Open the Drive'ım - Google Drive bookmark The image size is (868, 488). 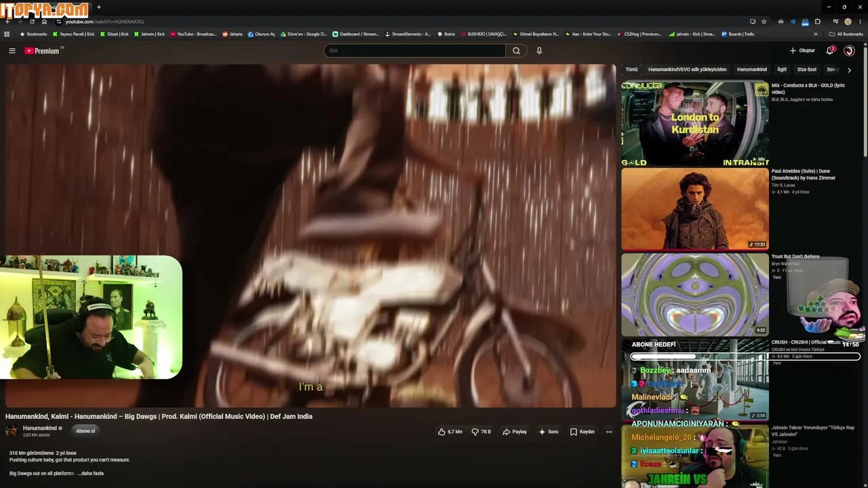tap(304, 34)
